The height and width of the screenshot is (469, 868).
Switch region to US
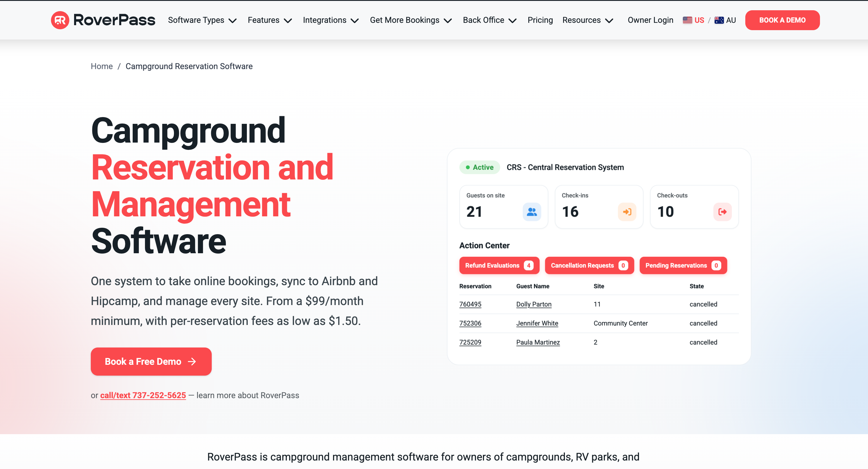tap(693, 20)
